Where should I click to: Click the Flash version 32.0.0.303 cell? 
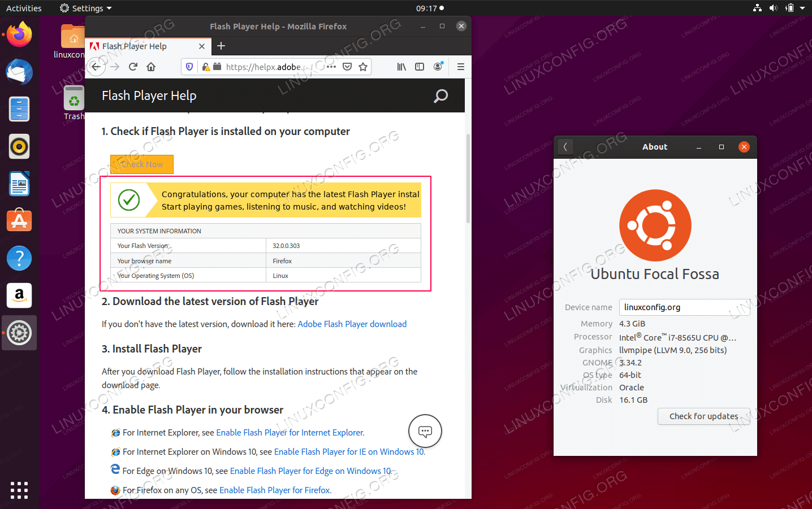[343, 246]
